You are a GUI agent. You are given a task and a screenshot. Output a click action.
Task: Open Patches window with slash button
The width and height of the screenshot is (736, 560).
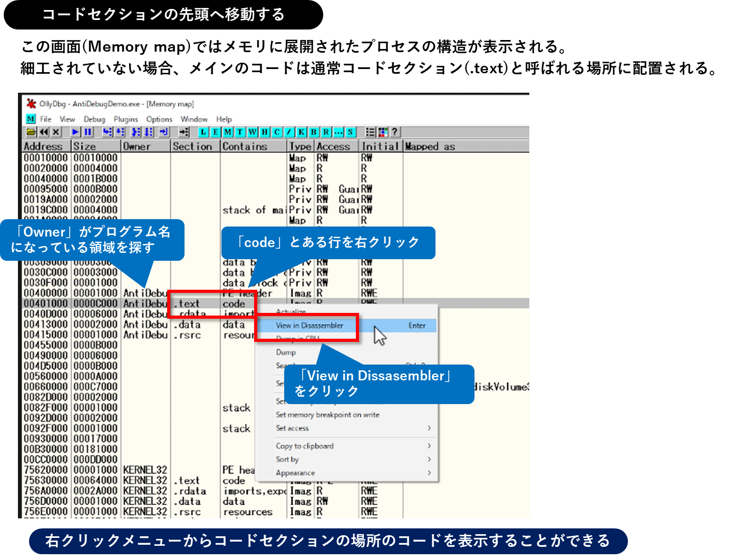pyautogui.click(x=289, y=132)
